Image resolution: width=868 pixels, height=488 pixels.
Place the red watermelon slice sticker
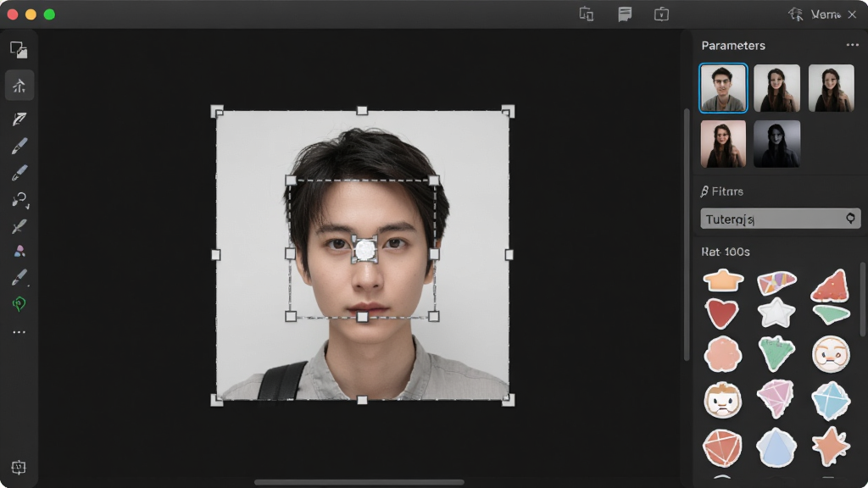[831, 285]
